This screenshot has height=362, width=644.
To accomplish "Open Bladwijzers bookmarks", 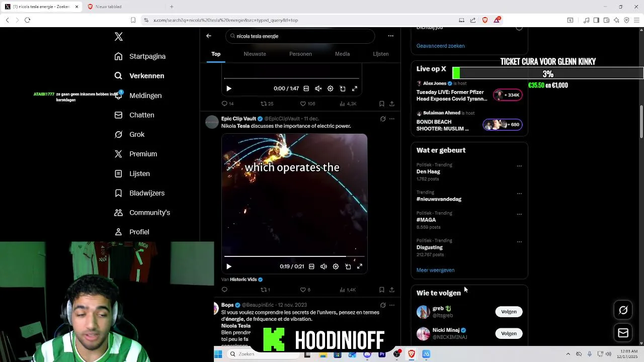I will click(139, 193).
